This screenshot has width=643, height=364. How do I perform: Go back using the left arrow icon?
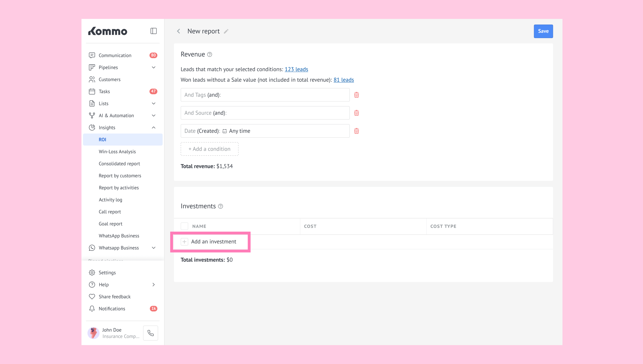(x=178, y=31)
